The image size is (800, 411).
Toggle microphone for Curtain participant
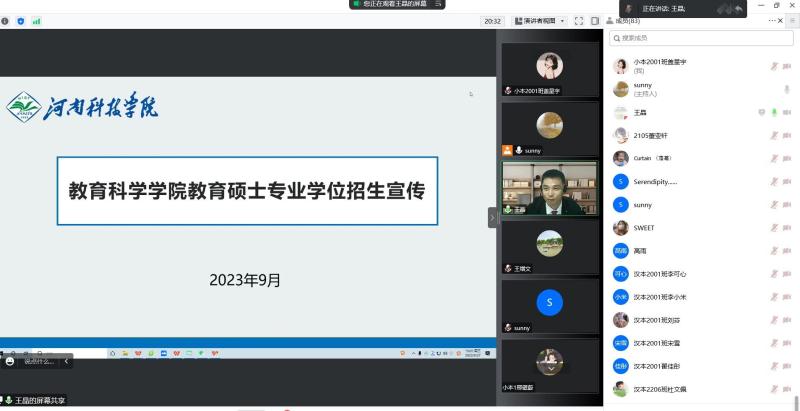[x=774, y=159]
